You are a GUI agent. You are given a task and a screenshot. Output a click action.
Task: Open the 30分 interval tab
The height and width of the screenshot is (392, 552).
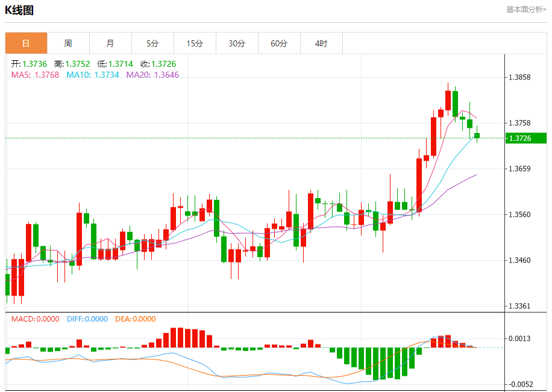coord(237,43)
